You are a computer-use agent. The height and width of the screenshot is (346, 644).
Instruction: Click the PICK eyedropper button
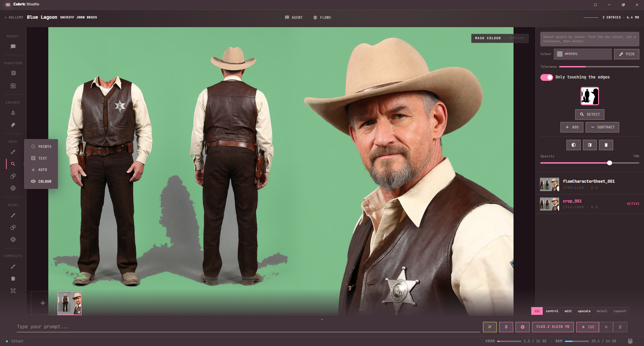coord(627,54)
